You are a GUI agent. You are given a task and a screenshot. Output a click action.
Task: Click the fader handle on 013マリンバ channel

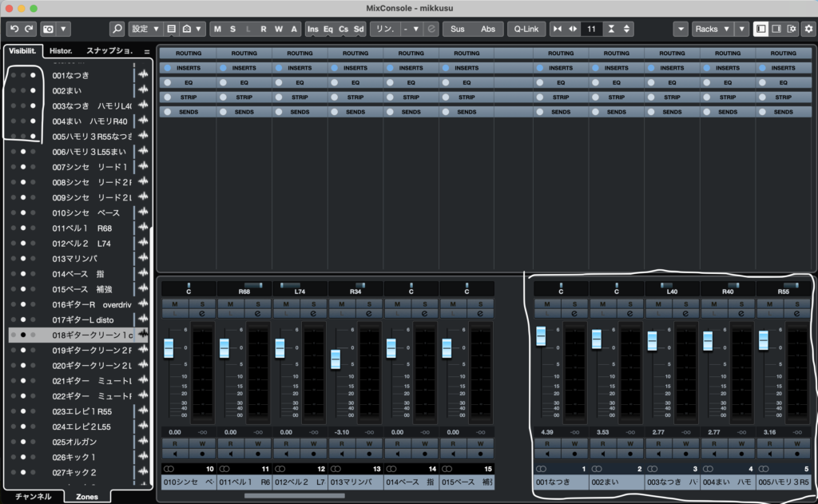336,359
